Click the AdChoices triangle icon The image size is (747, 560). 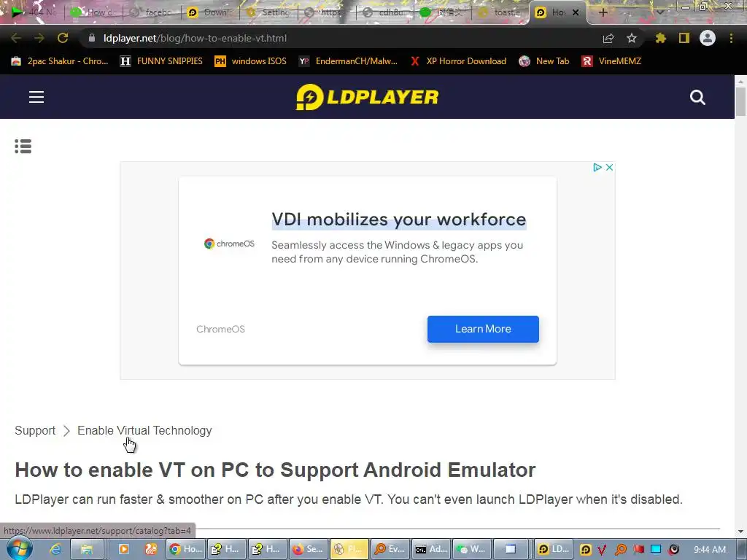pos(597,167)
